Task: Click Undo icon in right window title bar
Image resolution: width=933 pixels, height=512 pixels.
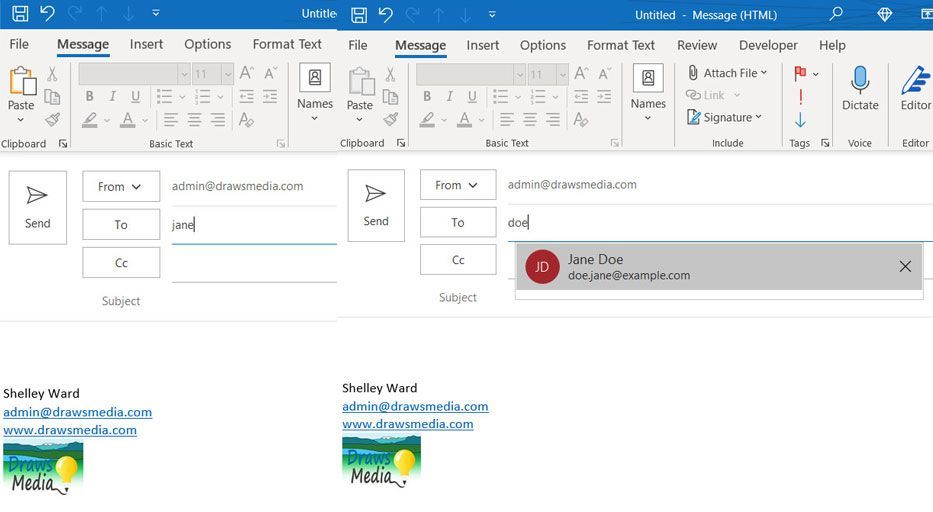Action: (x=386, y=14)
